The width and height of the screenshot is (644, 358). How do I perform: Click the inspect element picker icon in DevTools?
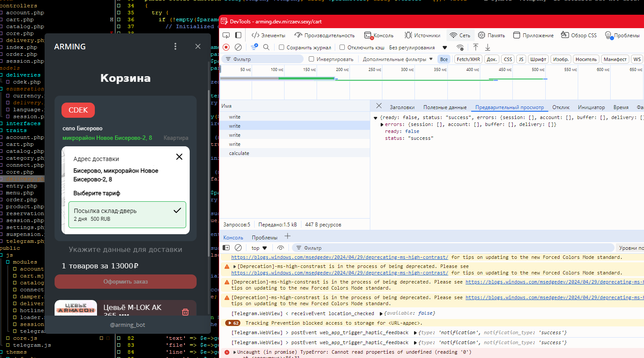coord(226,35)
